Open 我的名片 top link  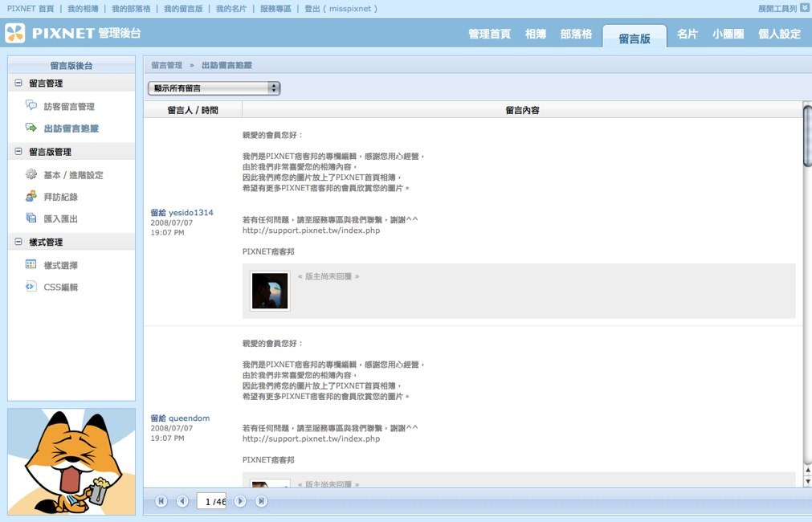tap(231, 9)
